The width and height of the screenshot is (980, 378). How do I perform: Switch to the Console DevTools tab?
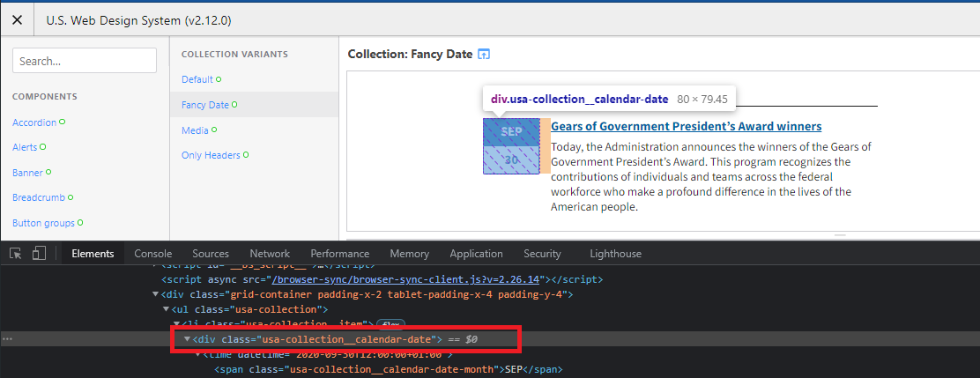pos(153,254)
